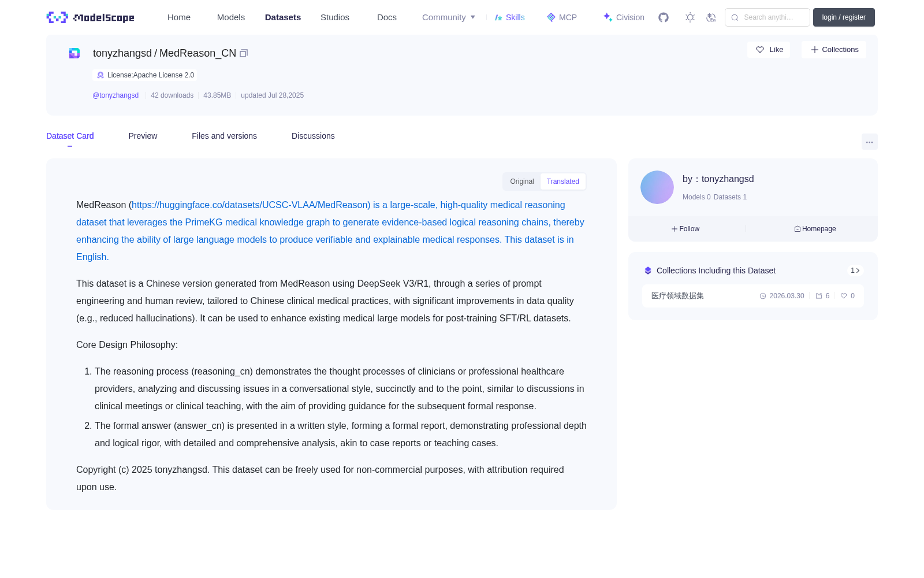The height and width of the screenshot is (578, 924).
Task: Click the folder count in collection row
Action: pyautogui.click(x=822, y=296)
